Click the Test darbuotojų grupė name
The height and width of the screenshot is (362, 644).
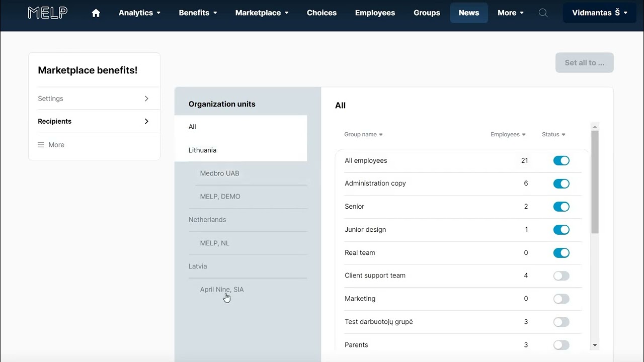coord(379,322)
